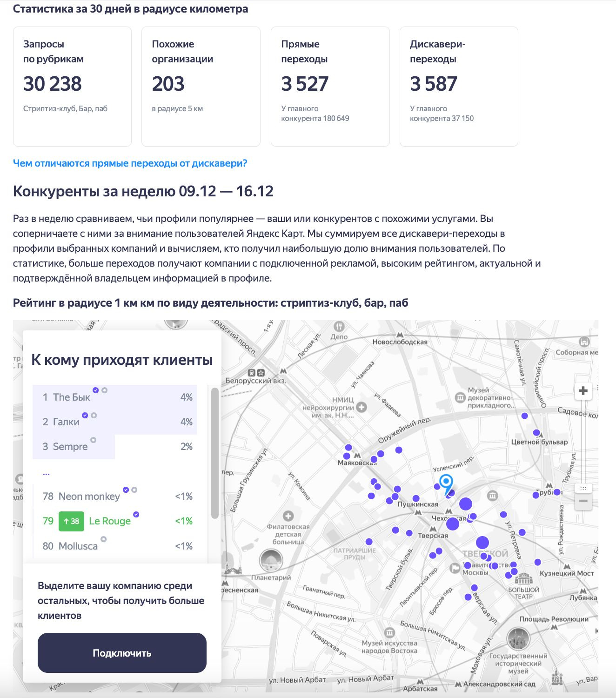
Task: Click the Новослободская metro icon
Action: coord(400,335)
